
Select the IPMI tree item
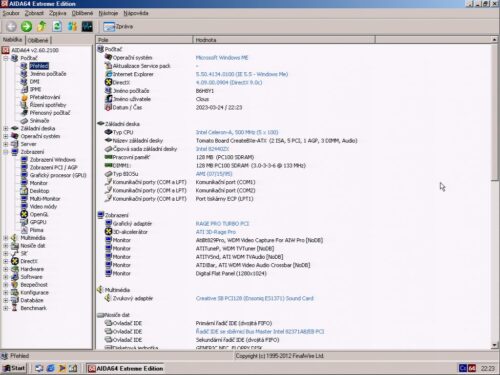click(x=35, y=89)
